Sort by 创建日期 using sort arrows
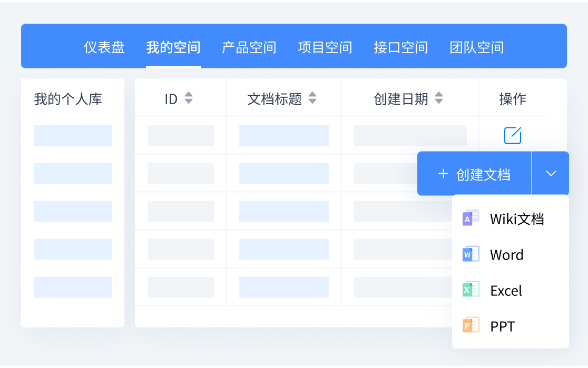The image size is (588, 368). pyautogui.click(x=438, y=98)
